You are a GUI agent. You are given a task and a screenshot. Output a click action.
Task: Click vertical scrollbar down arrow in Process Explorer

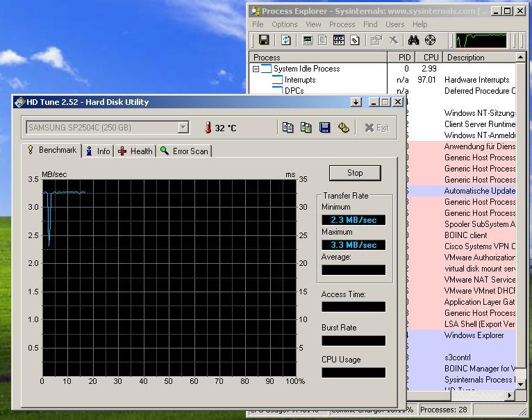[520, 385]
